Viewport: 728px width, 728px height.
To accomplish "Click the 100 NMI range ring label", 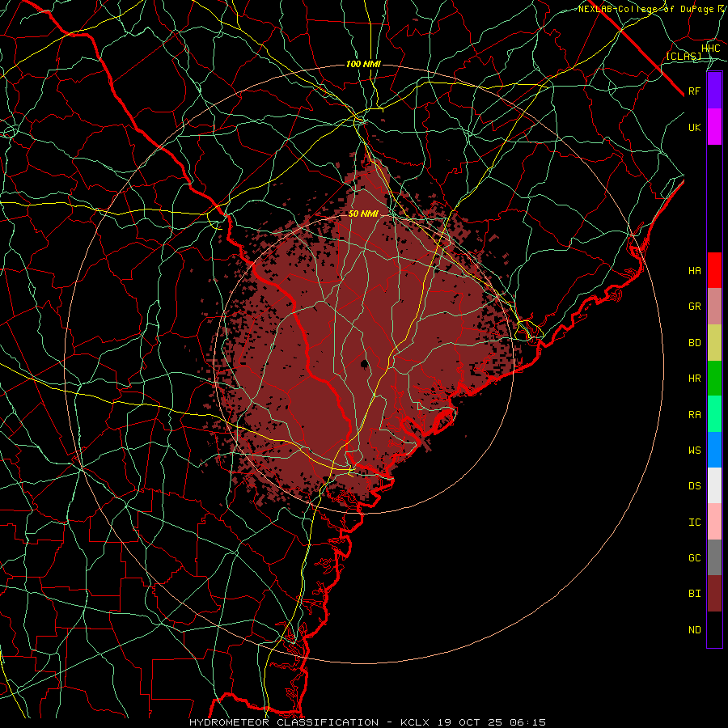I will 363,64.
